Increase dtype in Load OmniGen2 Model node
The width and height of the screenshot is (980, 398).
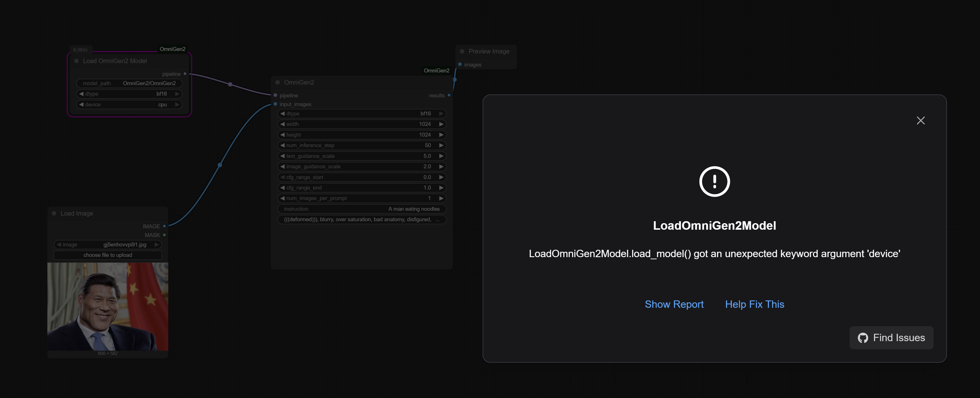pyautogui.click(x=177, y=94)
